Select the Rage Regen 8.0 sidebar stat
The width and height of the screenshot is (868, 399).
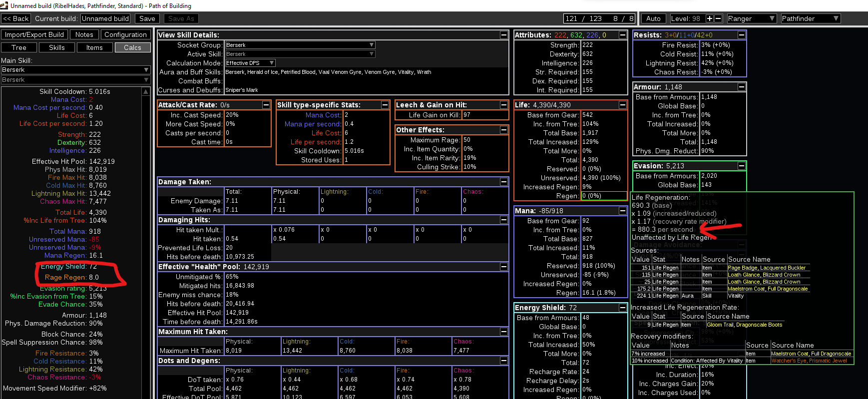72,277
